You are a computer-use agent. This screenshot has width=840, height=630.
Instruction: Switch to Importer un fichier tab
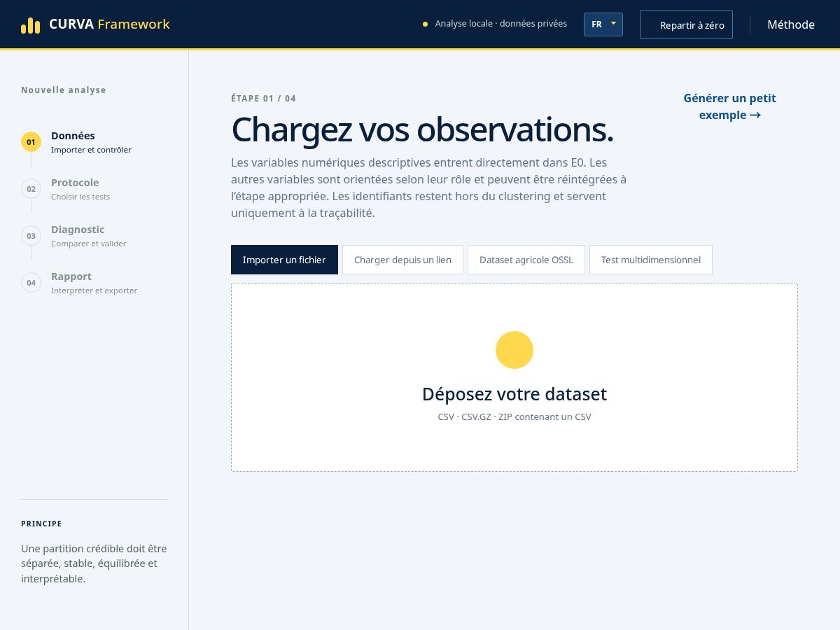pos(284,260)
